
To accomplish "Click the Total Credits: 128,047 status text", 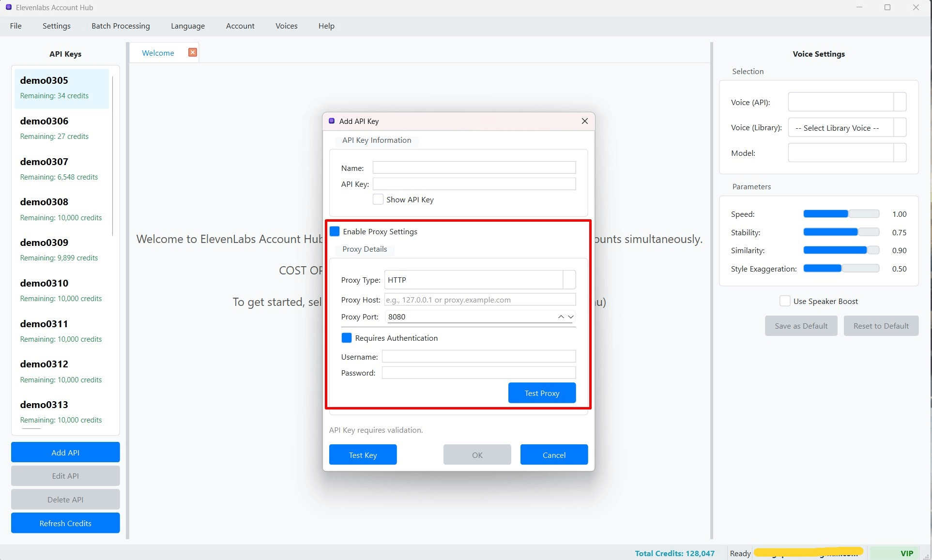I will tap(674, 553).
